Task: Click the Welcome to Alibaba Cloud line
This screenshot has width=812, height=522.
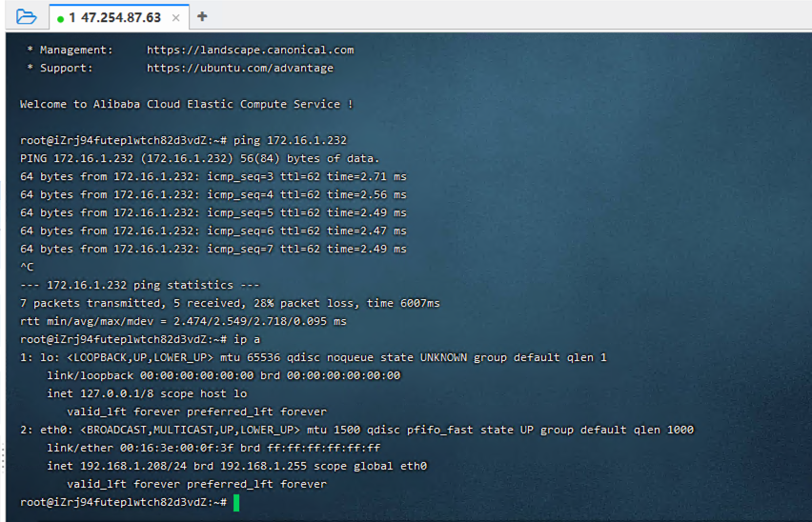Action: tap(186, 104)
